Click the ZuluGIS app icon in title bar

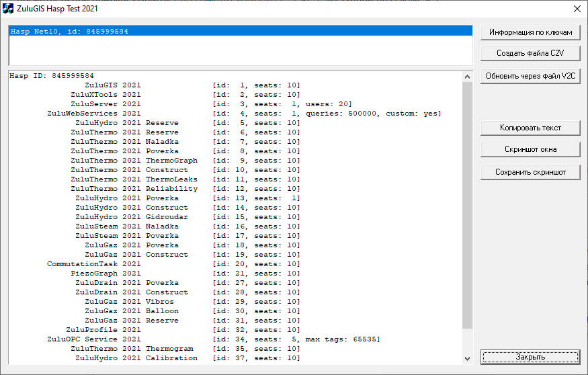point(8,9)
